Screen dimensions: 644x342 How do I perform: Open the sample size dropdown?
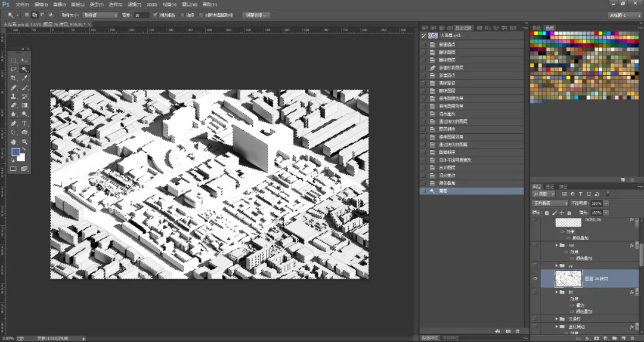tap(100, 15)
